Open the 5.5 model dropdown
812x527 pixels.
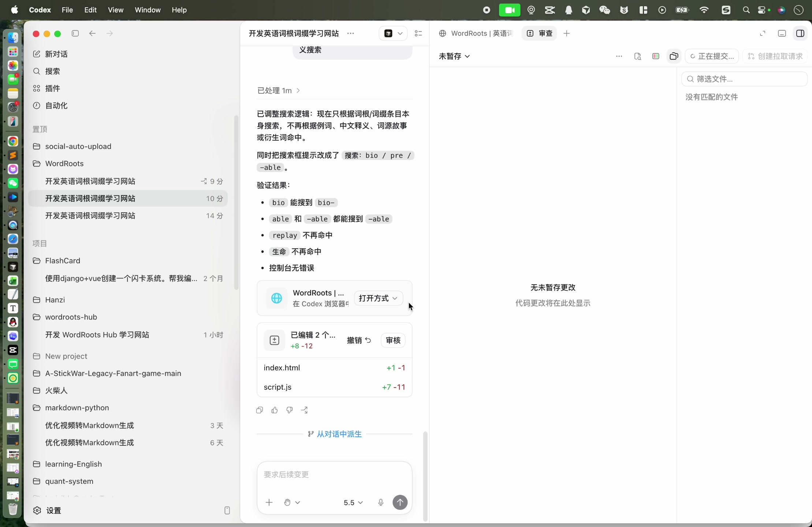coord(353,502)
